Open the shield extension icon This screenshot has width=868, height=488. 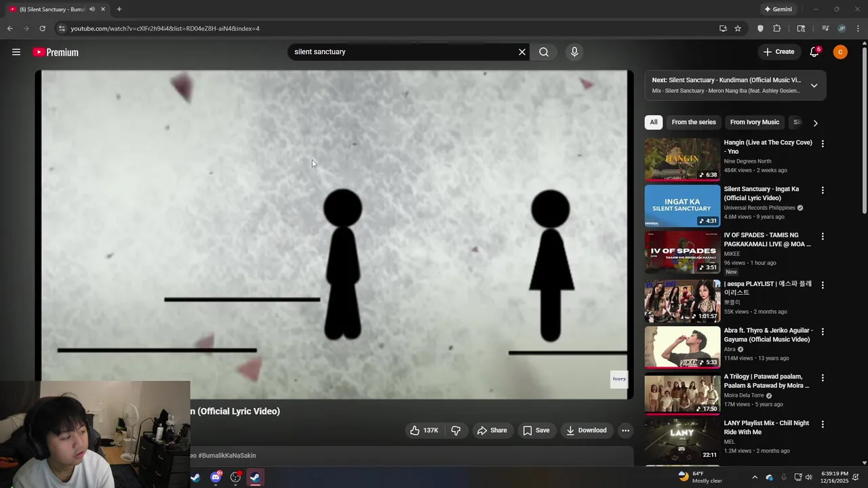pos(760,28)
